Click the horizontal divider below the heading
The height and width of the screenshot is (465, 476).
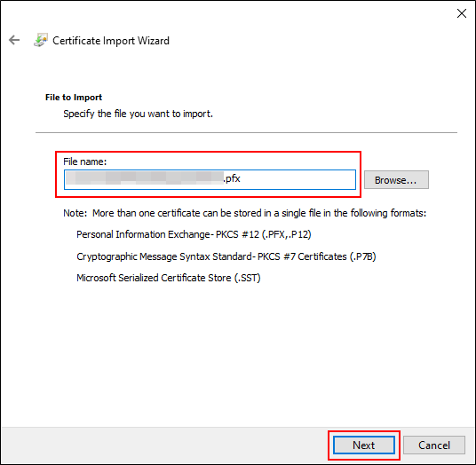[246, 132]
